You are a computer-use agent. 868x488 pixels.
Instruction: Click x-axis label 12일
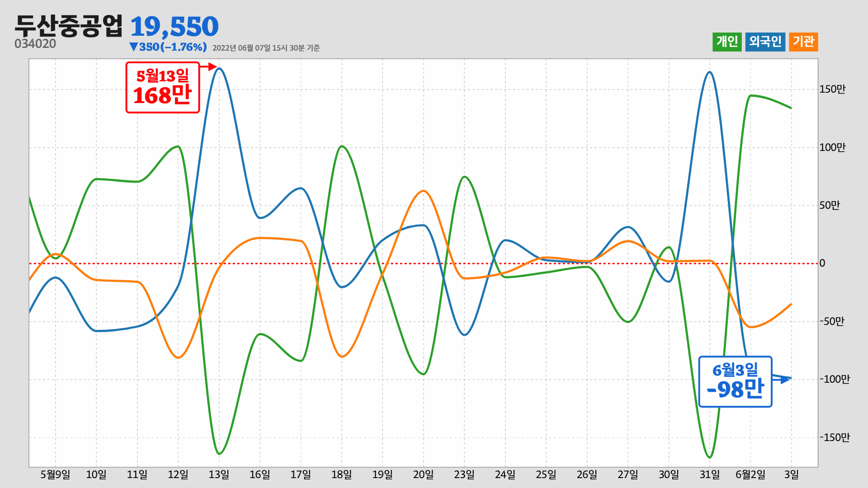click(178, 474)
